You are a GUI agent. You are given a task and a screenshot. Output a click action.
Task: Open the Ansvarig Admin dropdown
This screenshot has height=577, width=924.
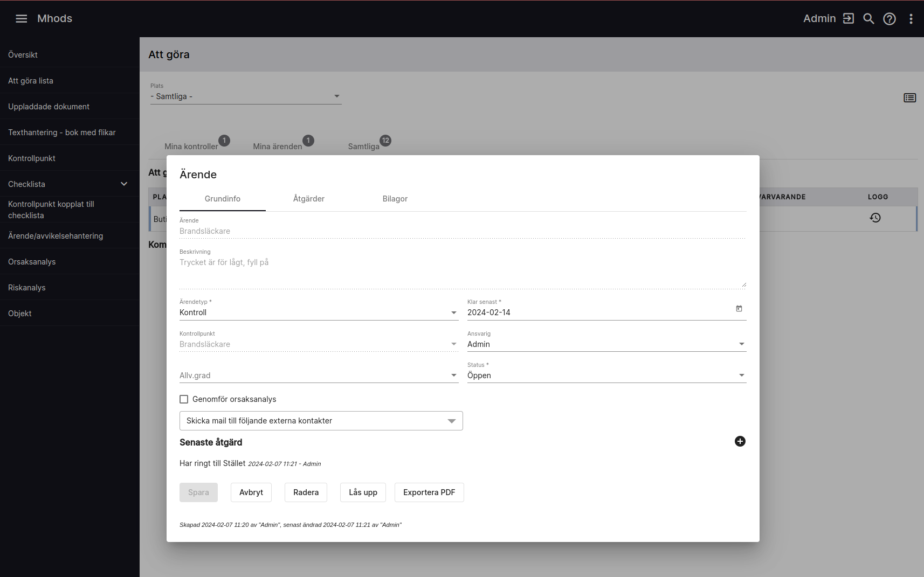(606, 344)
